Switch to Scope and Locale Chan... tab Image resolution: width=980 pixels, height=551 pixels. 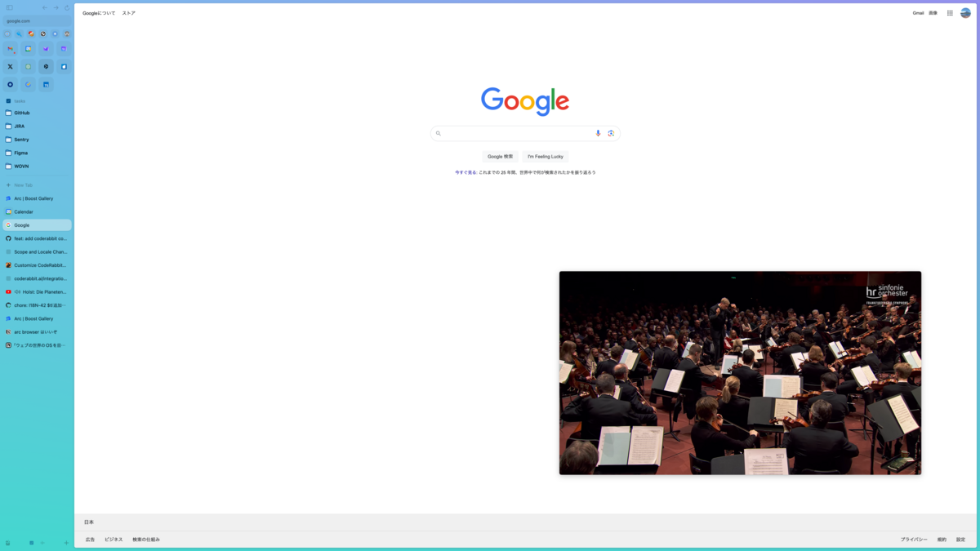point(38,251)
